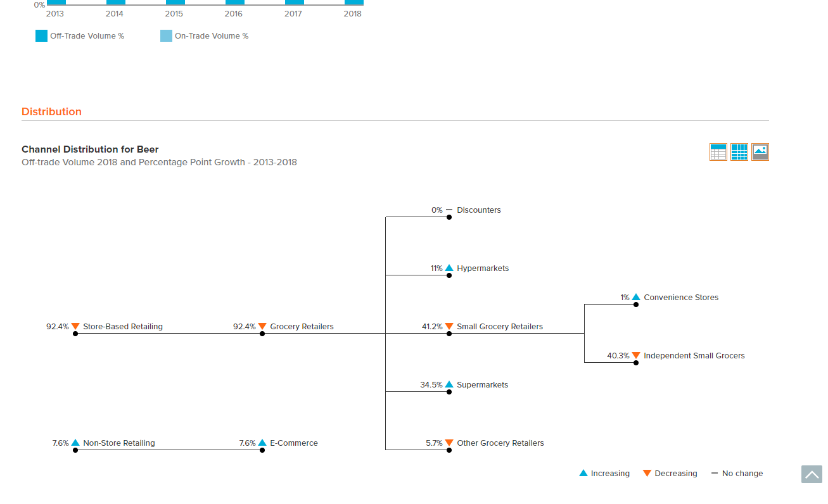The image size is (828, 504).
Task: Select the Grocery Retailers node label
Action: pyautogui.click(x=302, y=327)
